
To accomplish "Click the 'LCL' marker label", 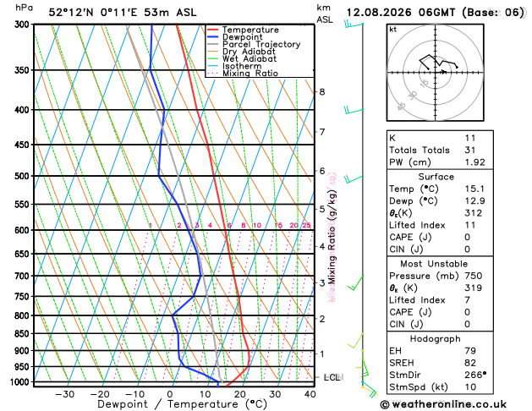I will [x=332, y=377].
